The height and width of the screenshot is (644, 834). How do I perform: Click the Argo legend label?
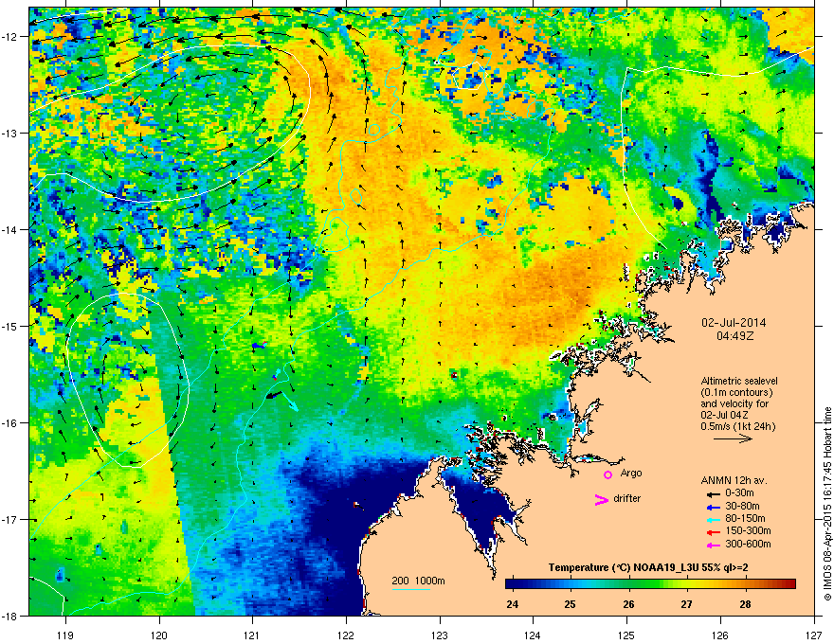coord(631,473)
